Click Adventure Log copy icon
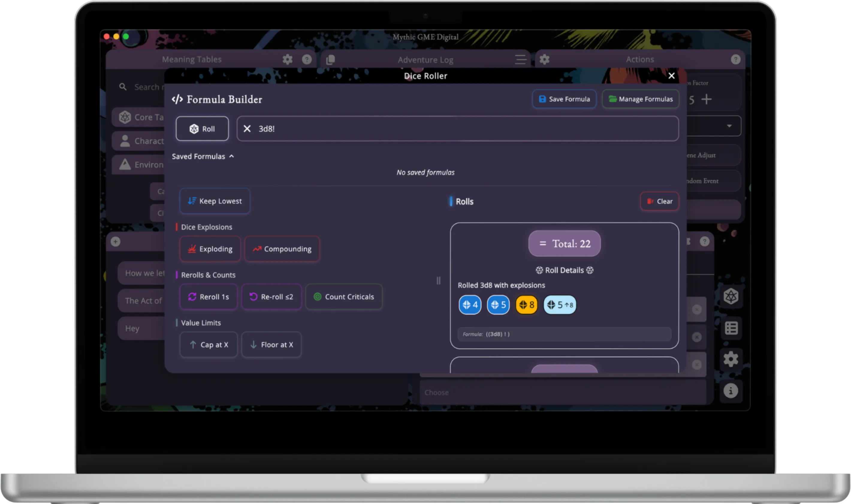Viewport: 851px width, 504px height. [x=330, y=60]
